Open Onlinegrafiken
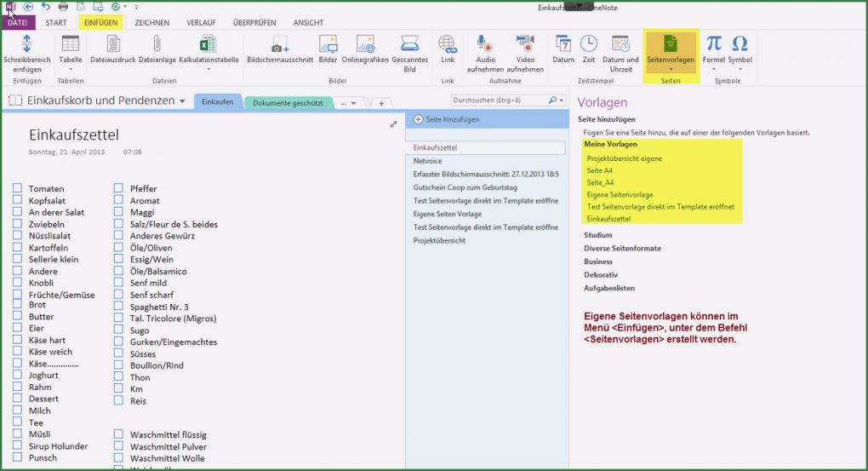The width and height of the screenshot is (868, 471). pos(365,43)
